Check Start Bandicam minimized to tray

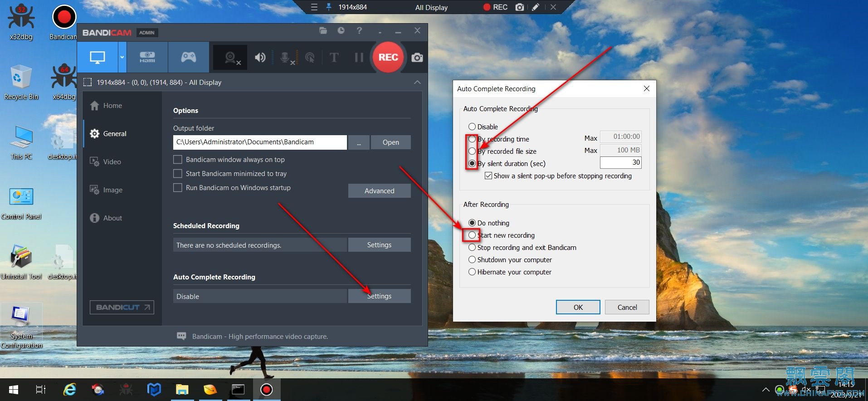tap(178, 174)
